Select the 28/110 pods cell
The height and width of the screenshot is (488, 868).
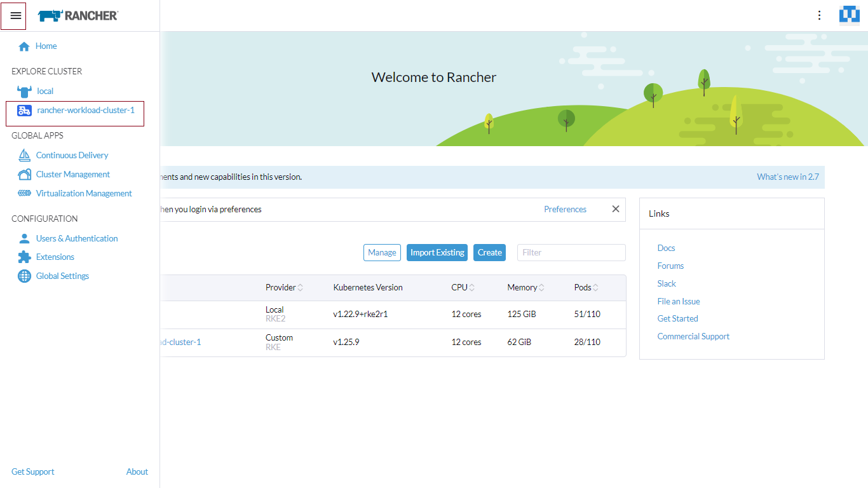(587, 342)
